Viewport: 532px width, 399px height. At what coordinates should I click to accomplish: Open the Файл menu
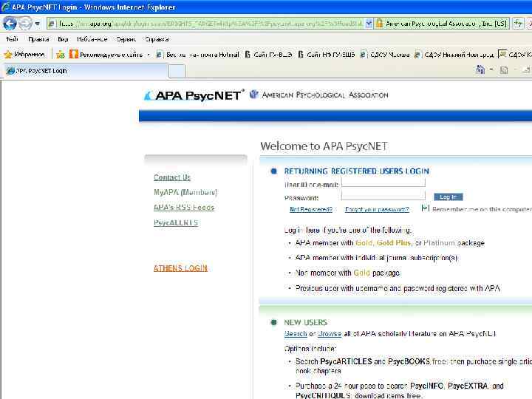pyautogui.click(x=12, y=39)
